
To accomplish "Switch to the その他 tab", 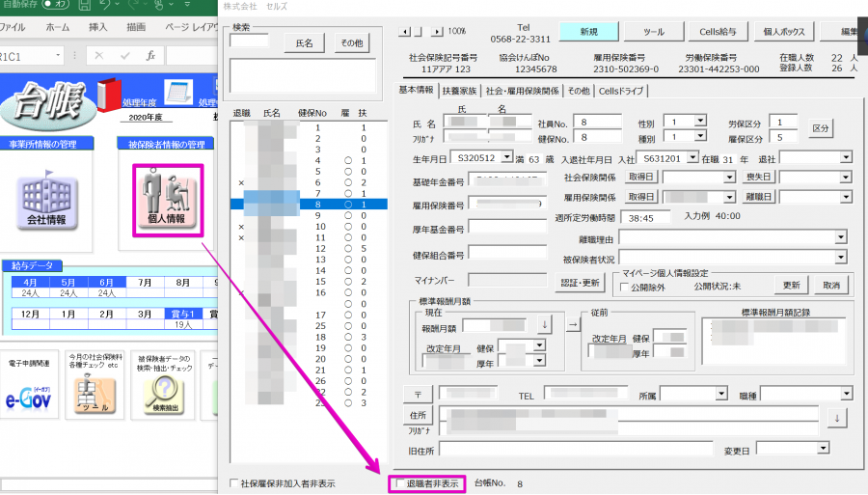I will click(x=579, y=91).
